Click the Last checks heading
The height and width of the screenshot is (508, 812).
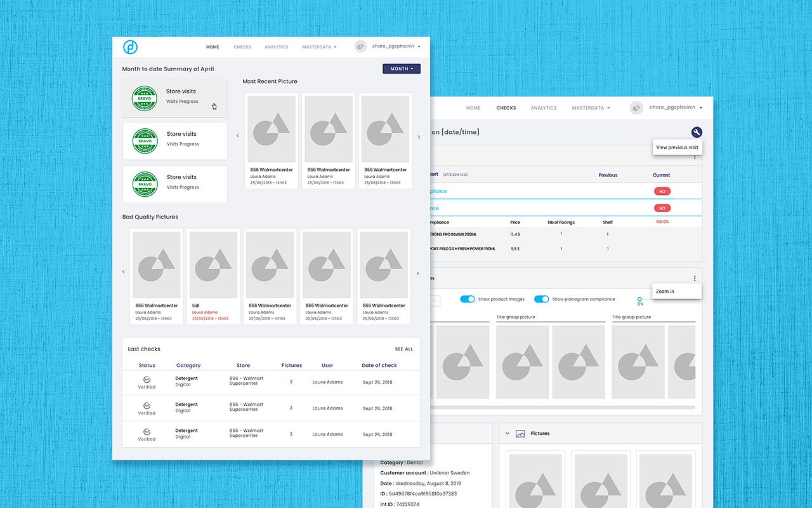pos(144,349)
